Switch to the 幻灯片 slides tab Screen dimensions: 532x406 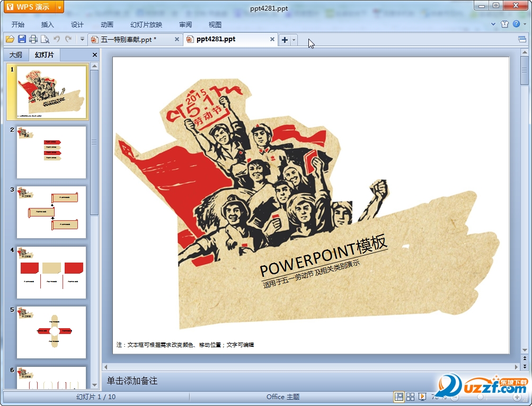45,55
